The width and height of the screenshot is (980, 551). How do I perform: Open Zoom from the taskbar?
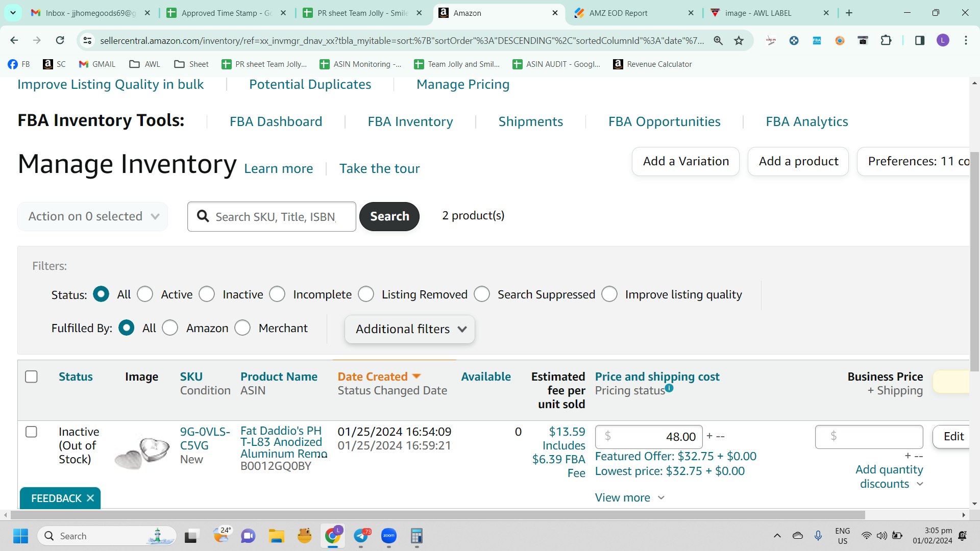[x=389, y=536]
